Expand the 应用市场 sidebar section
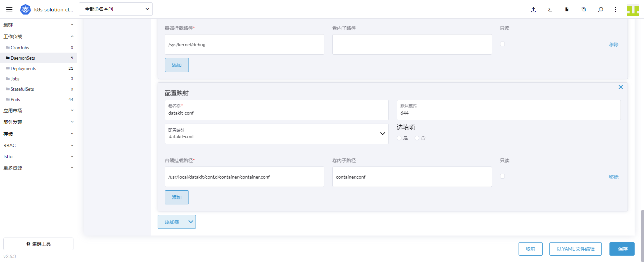 click(38, 110)
